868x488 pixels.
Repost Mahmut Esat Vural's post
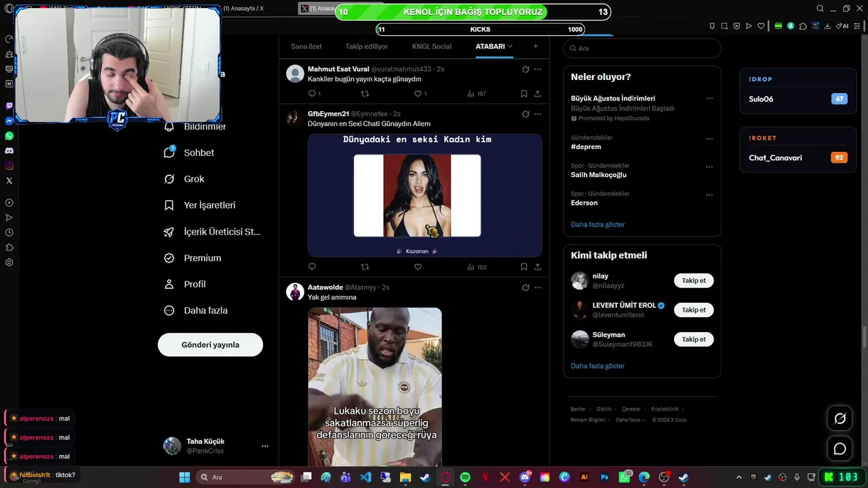coord(365,94)
